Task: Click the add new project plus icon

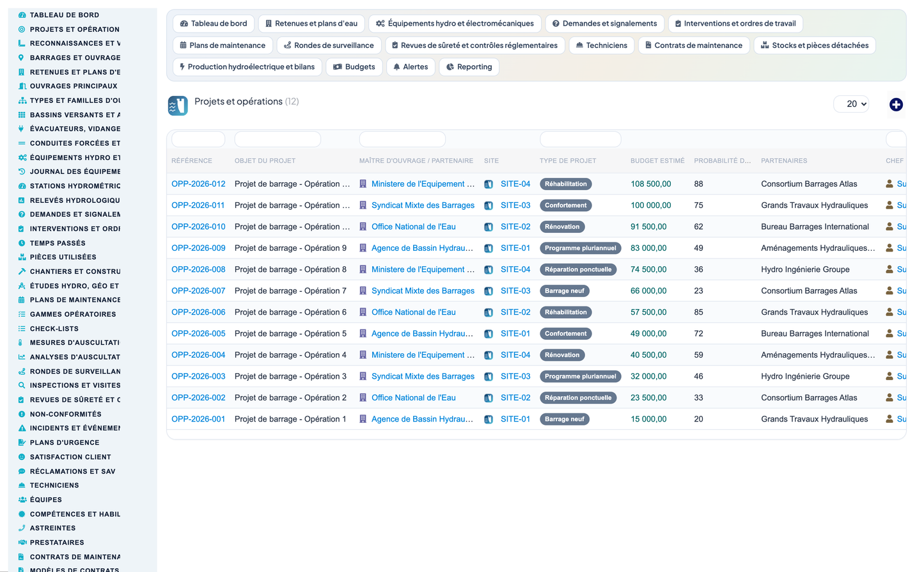Action: pos(896,104)
